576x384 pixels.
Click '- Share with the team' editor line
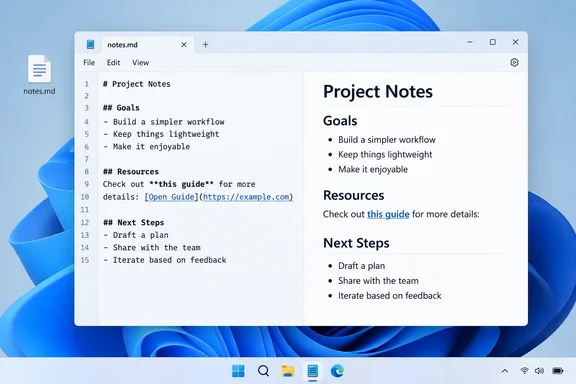click(152, 247)
